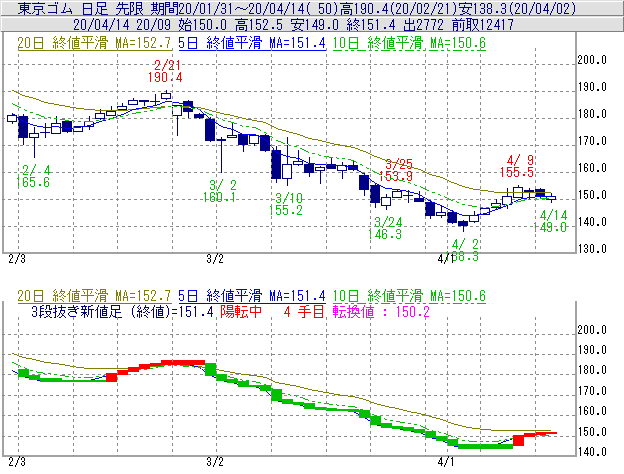
Task: Click the 5日 終値平滑 MA=151.4 legend in upper chart
Action: 252,43
